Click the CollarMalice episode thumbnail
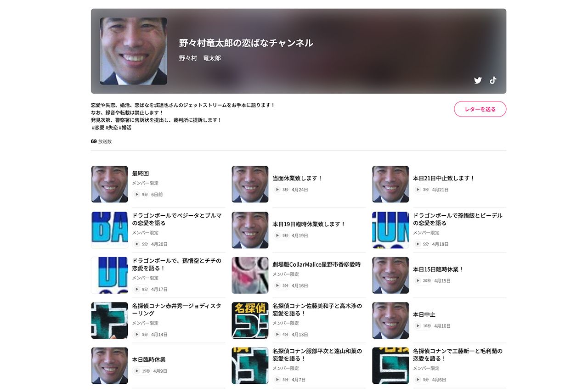This screenshot has width=588, height=392. (x=250, y=275)
